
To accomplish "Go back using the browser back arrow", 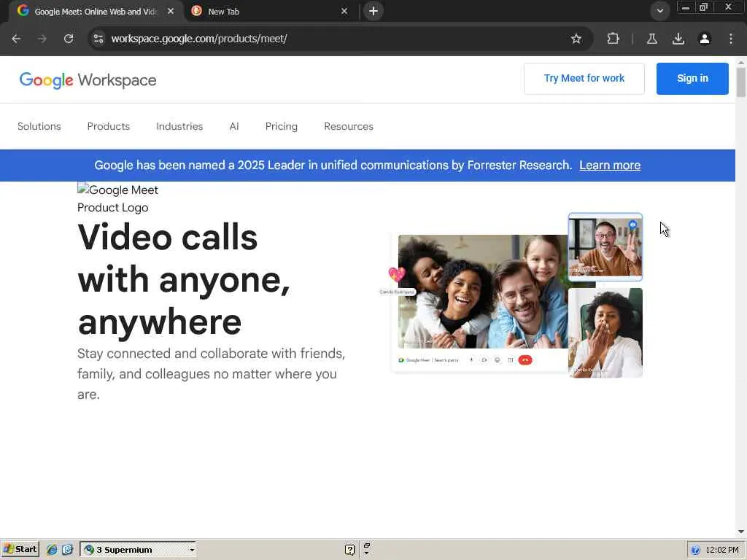I will pos(16,39).
